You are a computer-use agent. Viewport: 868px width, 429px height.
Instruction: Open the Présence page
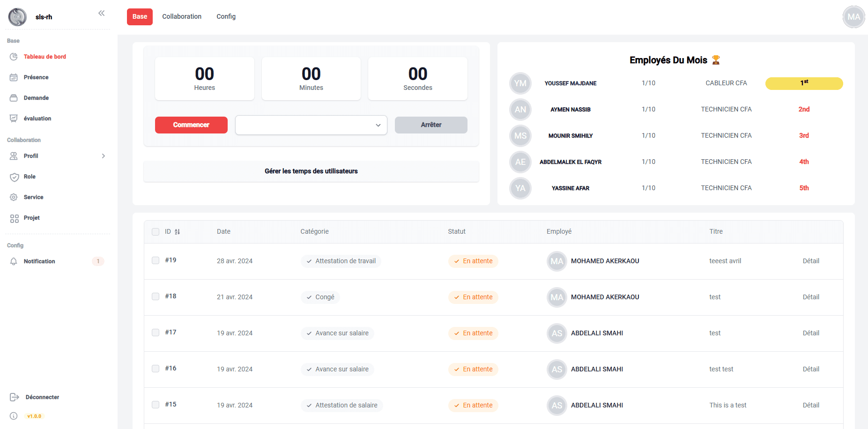pyautogui.click(x=36, y=77)
